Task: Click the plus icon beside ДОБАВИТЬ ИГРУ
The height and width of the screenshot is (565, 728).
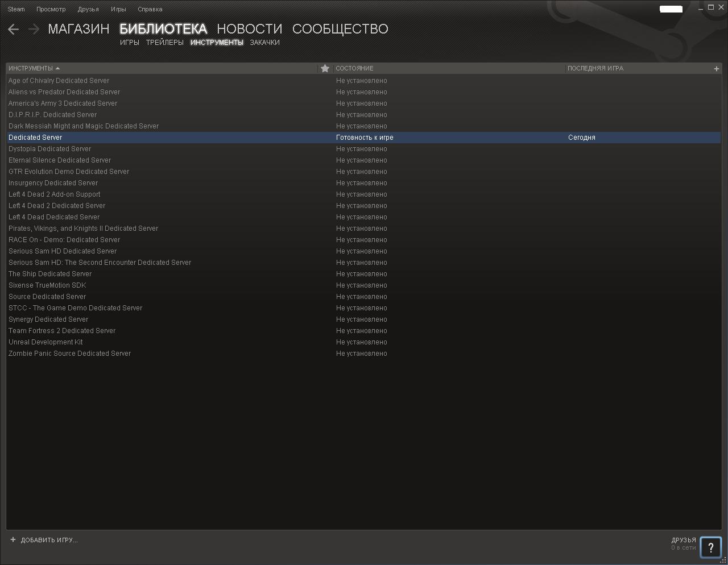Action: coord(13,539)
